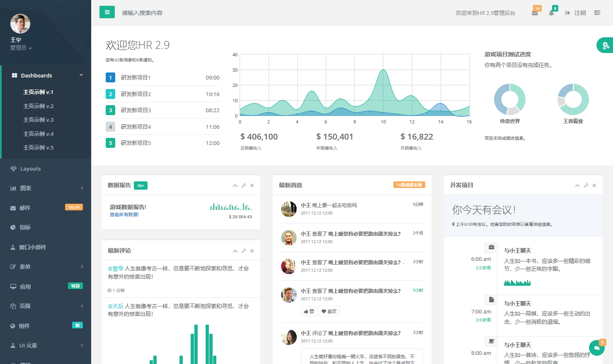The image size is (613, 364).
Task: Open 开发项目 panel wrench settings
Action: [586, 186]
